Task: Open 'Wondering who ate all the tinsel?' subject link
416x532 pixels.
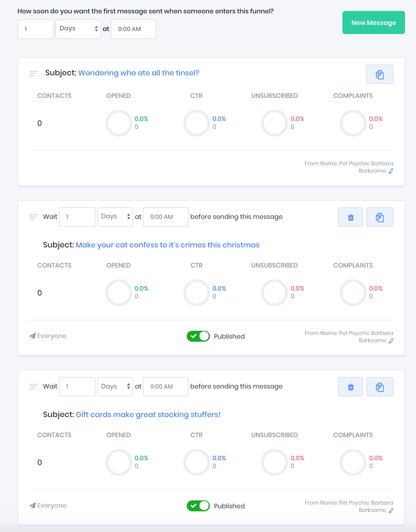Action: [x=138, y=73]
